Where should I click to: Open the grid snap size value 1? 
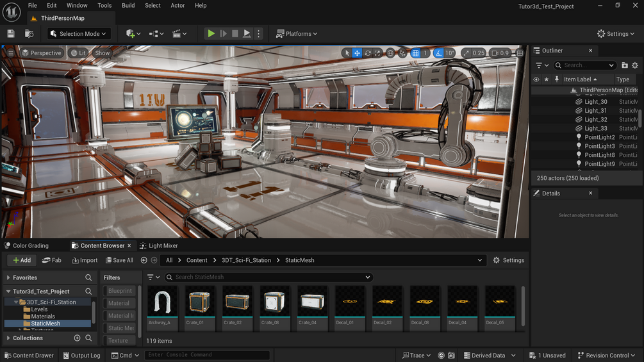point(425,53)
